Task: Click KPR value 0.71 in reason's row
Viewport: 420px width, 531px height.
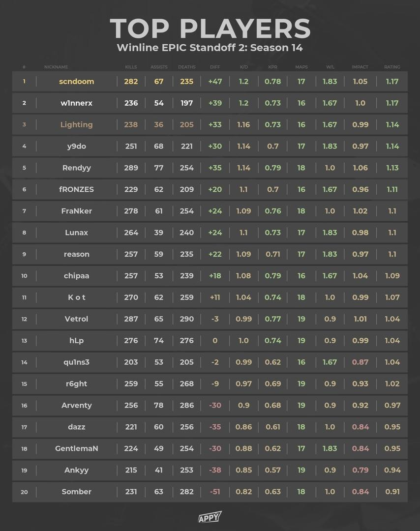Action: click(272, 254)
